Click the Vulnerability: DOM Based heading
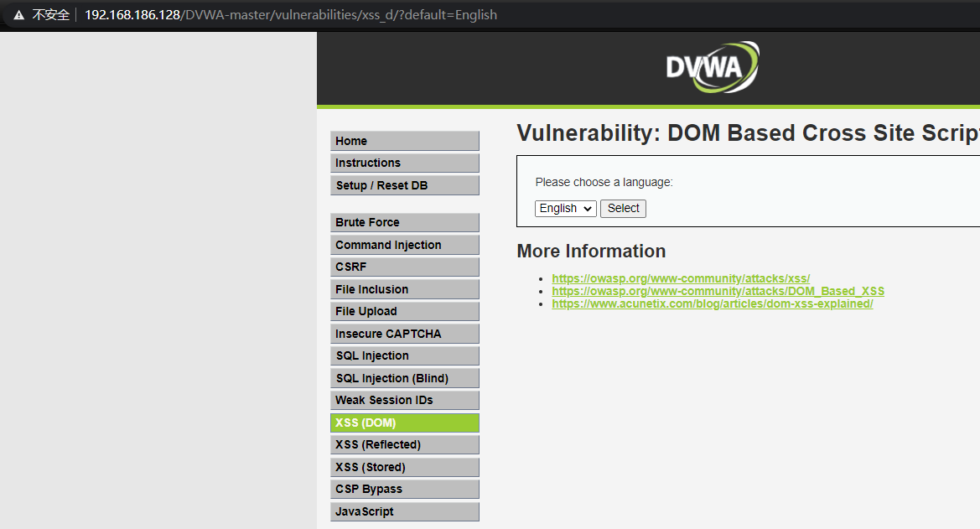 tap(748, 132)
